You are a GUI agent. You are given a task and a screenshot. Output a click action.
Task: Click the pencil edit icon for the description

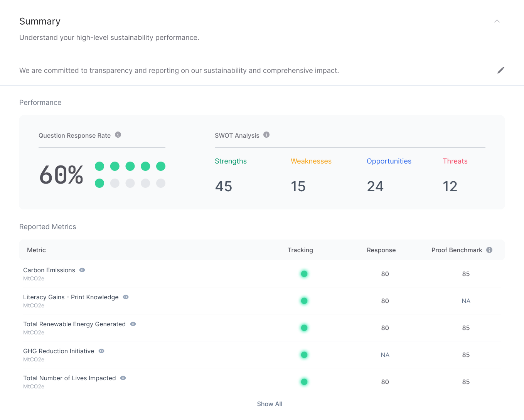(500, 70)
